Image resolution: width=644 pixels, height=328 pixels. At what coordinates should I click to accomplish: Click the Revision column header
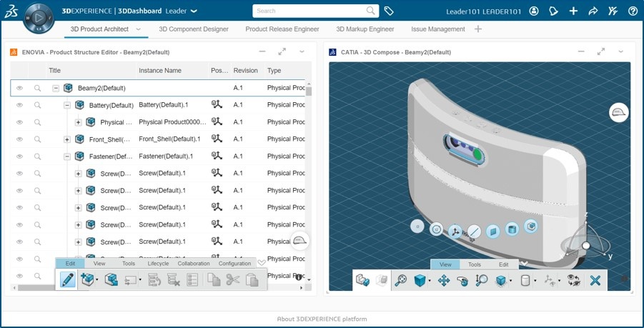246,71
